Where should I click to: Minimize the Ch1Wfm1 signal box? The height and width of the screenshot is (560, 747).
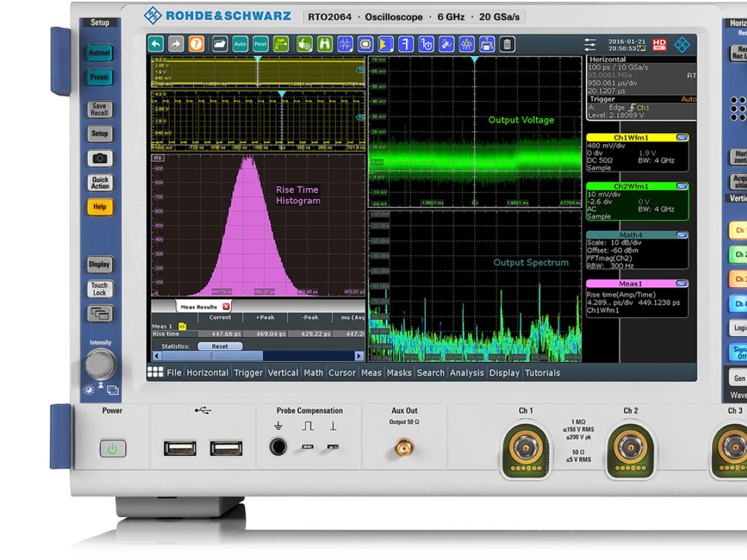tap(682, 138)
